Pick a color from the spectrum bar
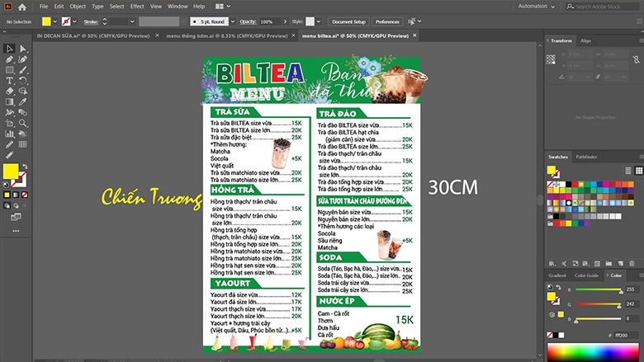 click(594, 353)
